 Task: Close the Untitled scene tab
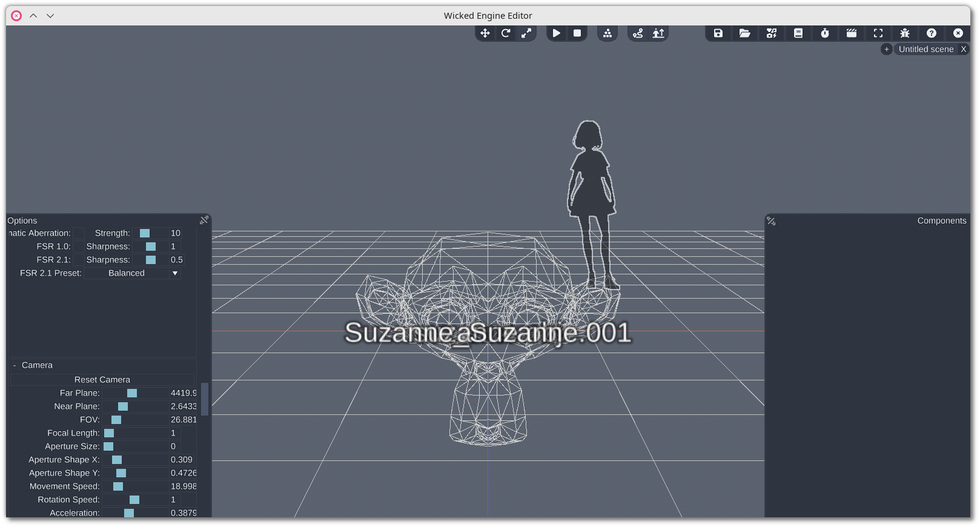click(964, 49)
